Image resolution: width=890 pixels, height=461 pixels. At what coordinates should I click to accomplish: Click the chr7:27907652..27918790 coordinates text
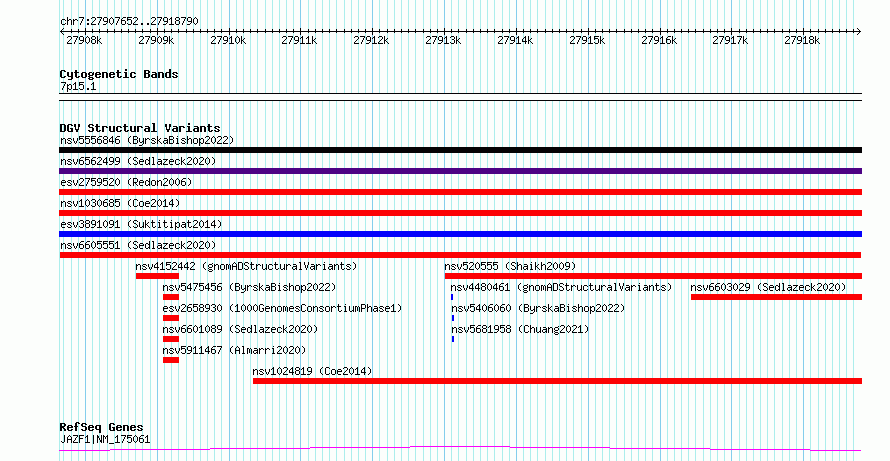(129, 21)
